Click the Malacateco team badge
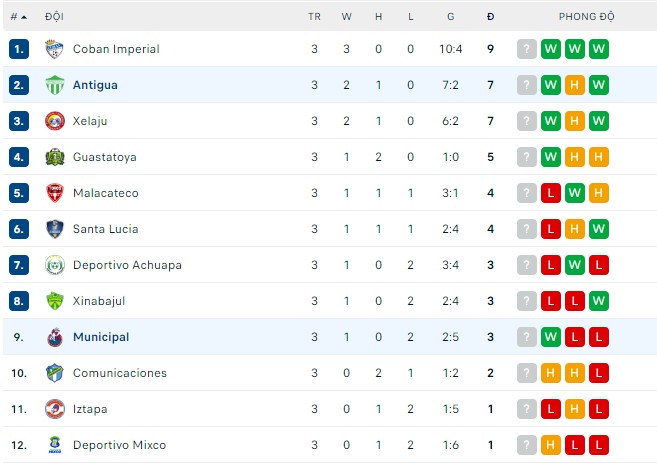This screenshot has width=657, height=463. coord(54,193)
